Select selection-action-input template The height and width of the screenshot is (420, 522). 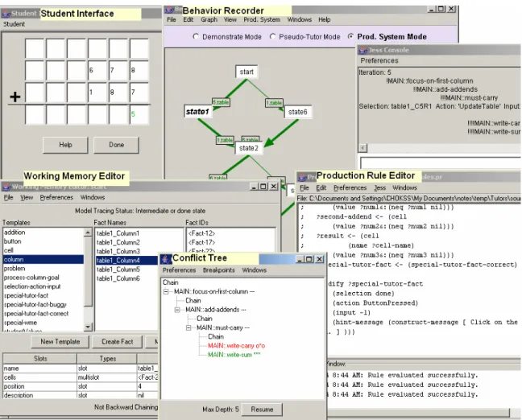point(43,286)
